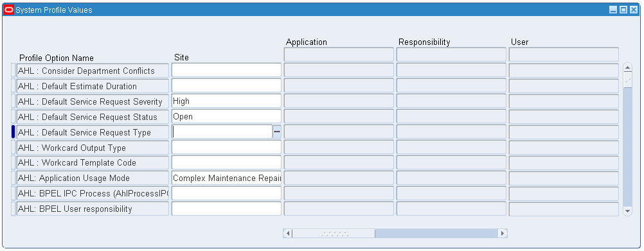The image size is (644, 251).
Task: Click the horizontal scrollbar thumb
Action: click(334, 234)
